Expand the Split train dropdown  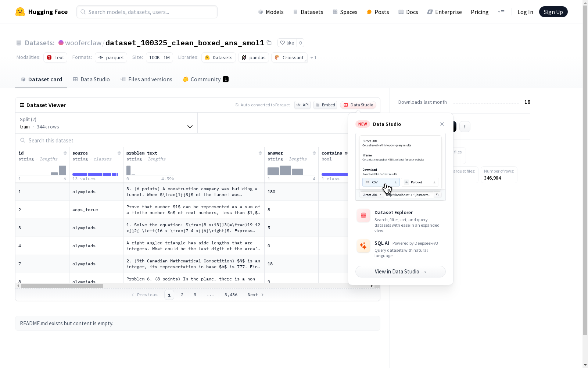[107, 123]
